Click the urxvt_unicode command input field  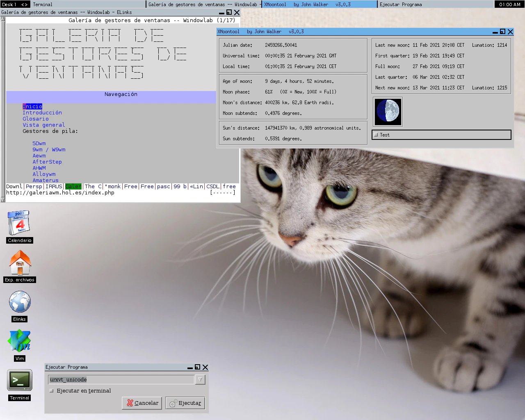(121, 380)
